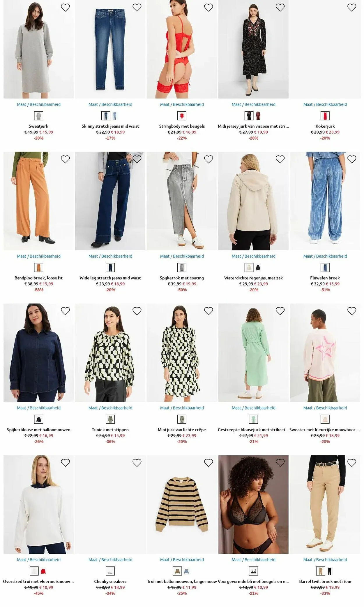Select light blue variant of Skinny stretch jeans
Screen dimensions: 364x607
[115, 116]
